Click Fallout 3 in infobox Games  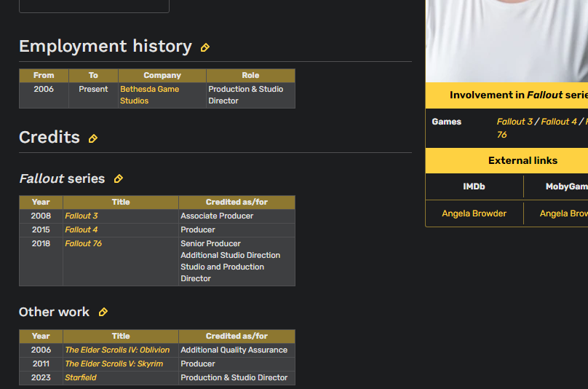click(514, 122)
